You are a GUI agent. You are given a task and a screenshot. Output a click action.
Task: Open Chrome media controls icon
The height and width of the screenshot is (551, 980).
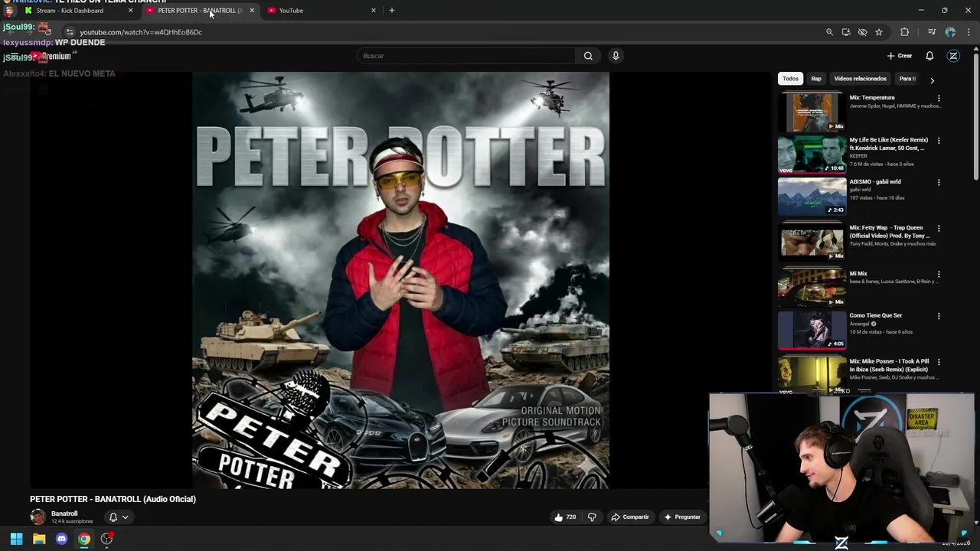coord(932,32)
